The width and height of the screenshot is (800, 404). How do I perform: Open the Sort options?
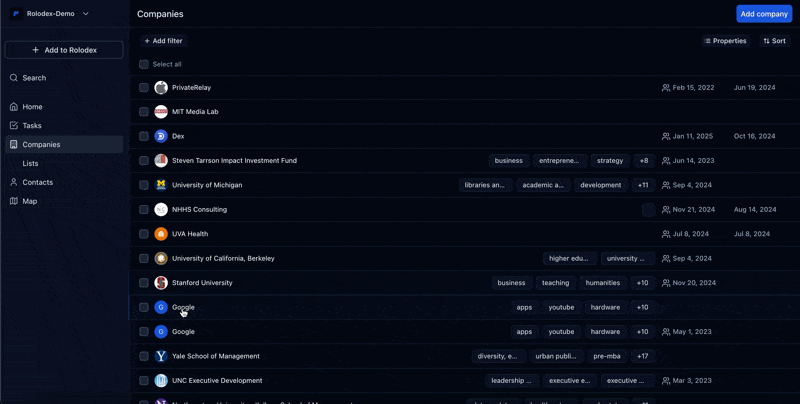pos(774,41)
